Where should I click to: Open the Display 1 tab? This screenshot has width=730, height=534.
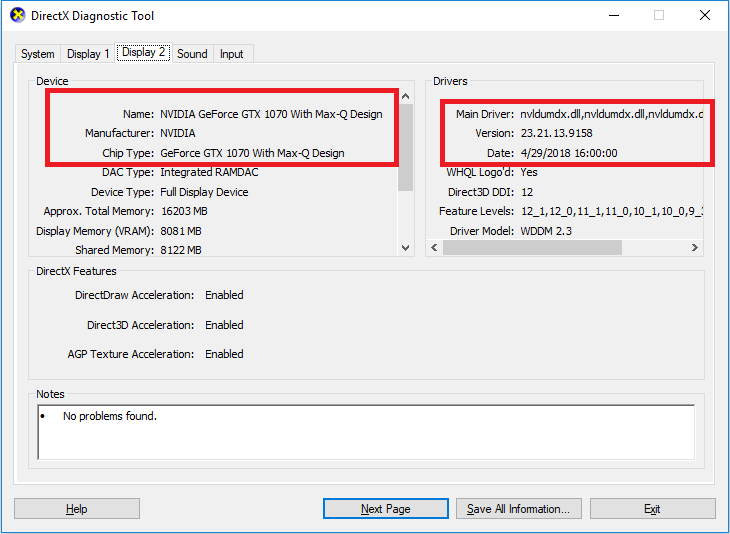88,54
